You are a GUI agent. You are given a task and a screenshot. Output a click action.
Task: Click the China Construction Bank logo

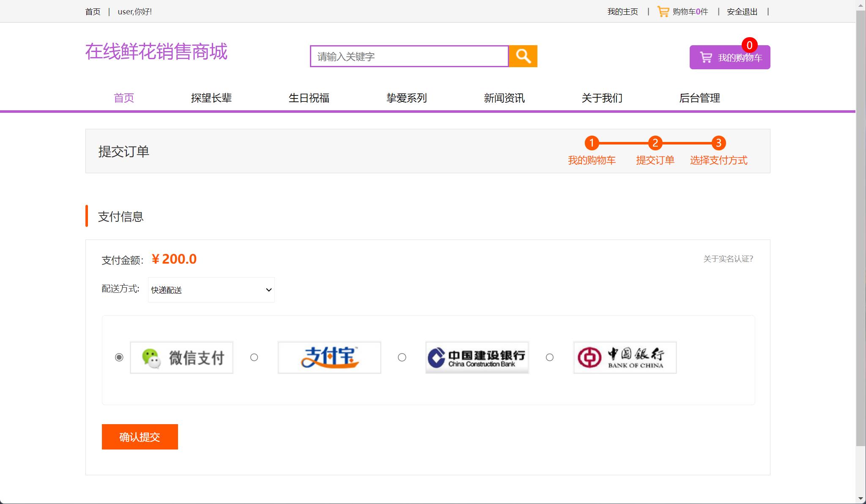[x=477, y=357]
